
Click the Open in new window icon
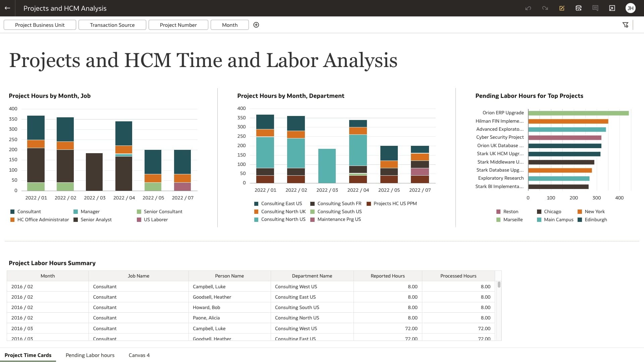(612, 8)
